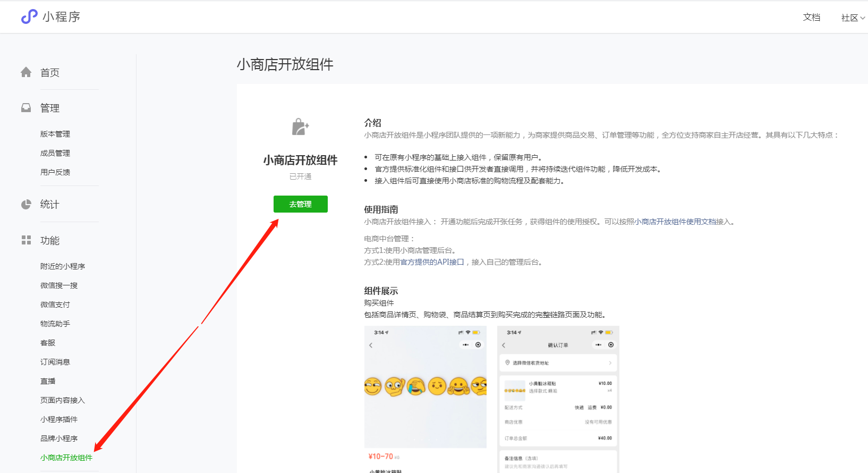Image resolution: width=868 pixels, height=473 pixels.
Task: Click the 介绍 heading
Action: 372,123
